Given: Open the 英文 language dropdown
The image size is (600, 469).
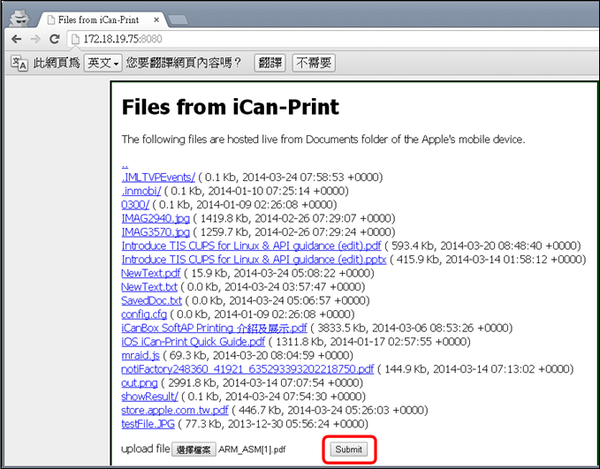Looking at the screenshot, I should point(103,63).
